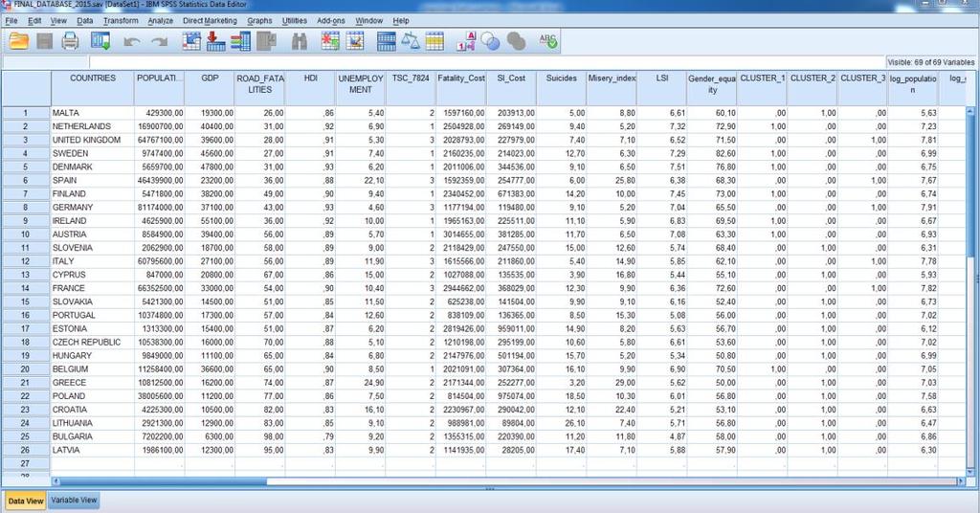980x513 pixels.
Task: Print the data using the printer icon
Action: (70, 42)
